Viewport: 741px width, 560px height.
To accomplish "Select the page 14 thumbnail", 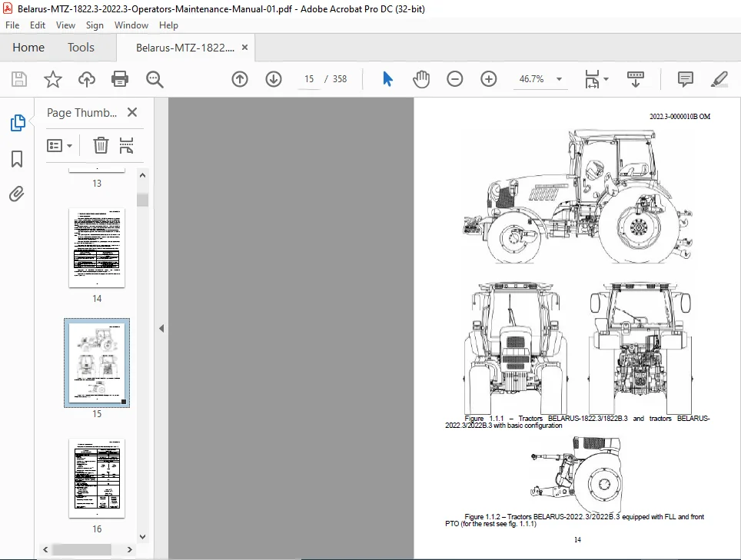I will point(97,247).
